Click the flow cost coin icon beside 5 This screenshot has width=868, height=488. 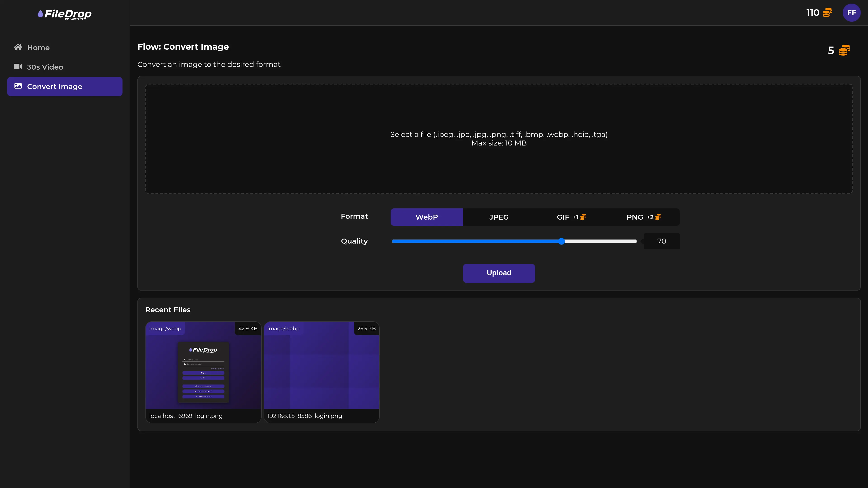844,50
